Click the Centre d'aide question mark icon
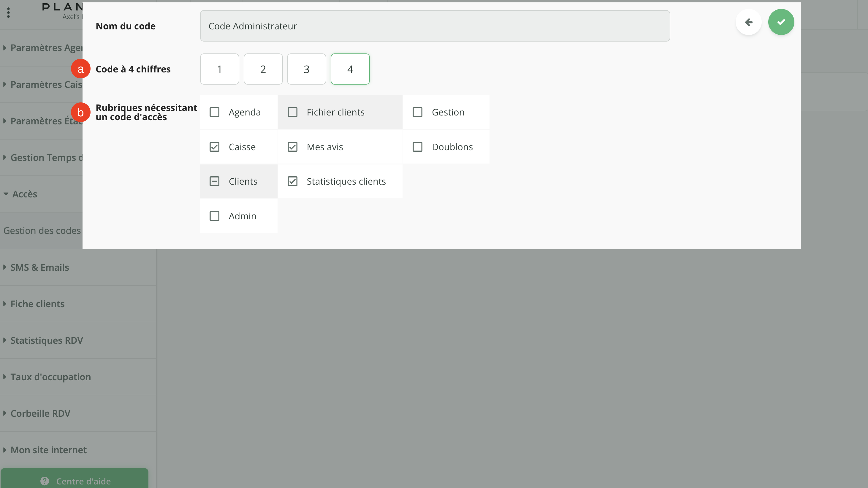This screenshot has height=488, width=868. [45, 481]
